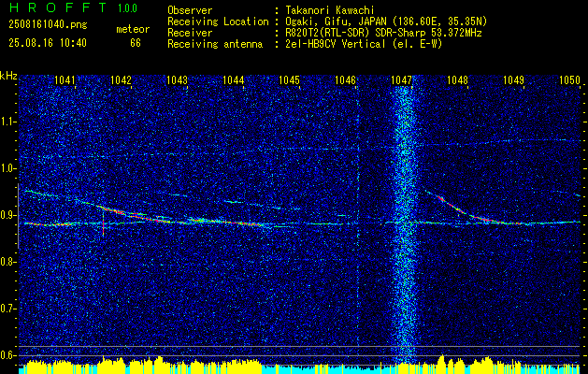Click time axis label 1045
Image resolution: width=588 pixels, height=374 pixels.
tap(290, 79)
